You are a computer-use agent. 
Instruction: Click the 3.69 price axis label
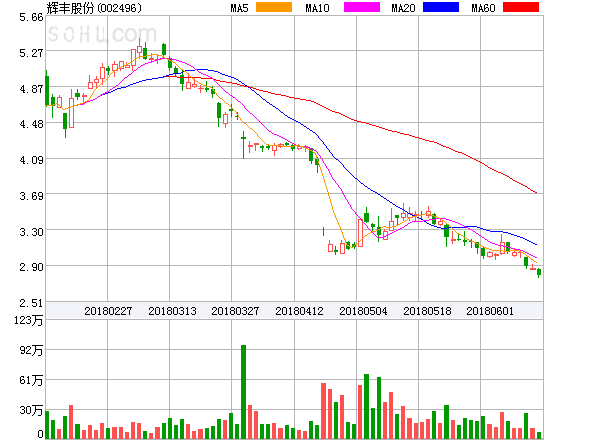point(31,196)
